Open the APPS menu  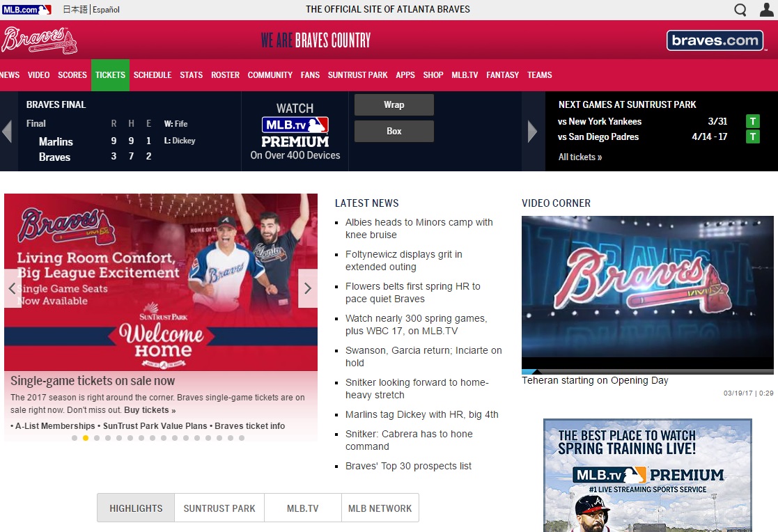pyautogui.click(x=405, y=75)
